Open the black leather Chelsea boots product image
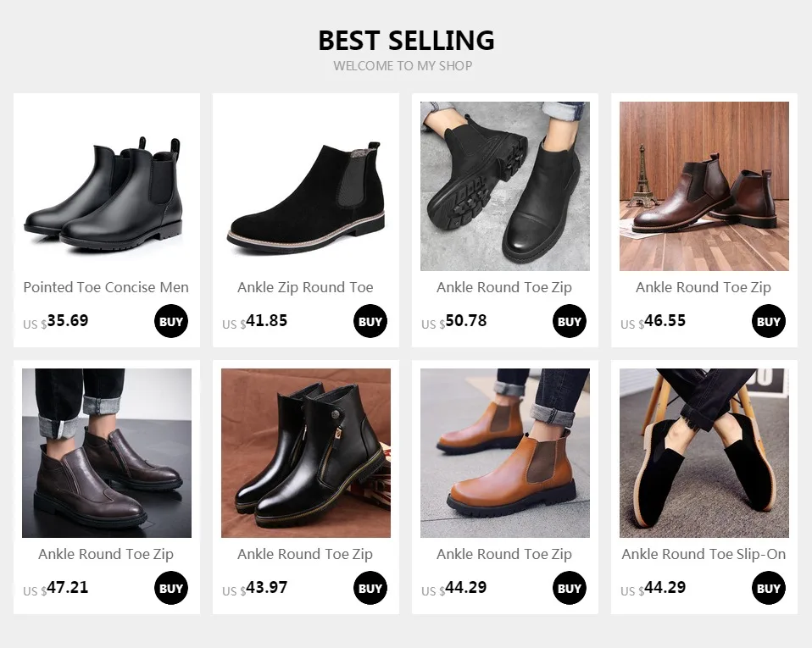This screenshot has height=648, width=812. pos(107,186)
